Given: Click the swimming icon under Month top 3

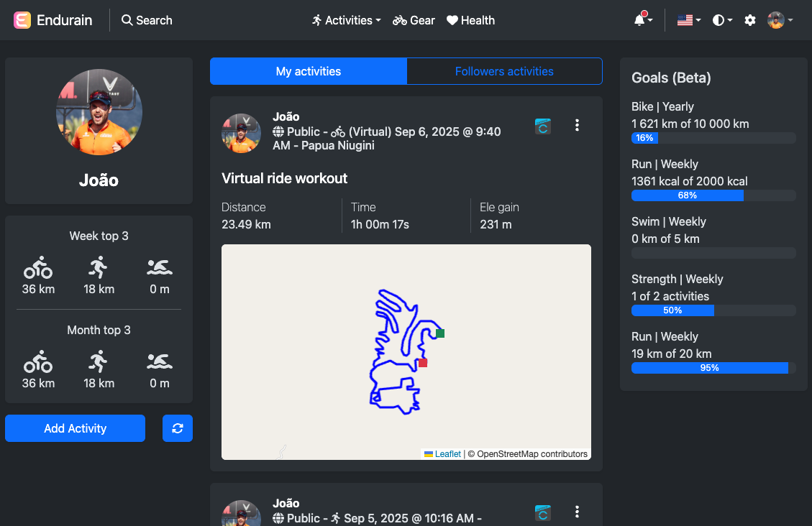Looking at the screenshot, I should pyautogui.click(x=159, y=363).
